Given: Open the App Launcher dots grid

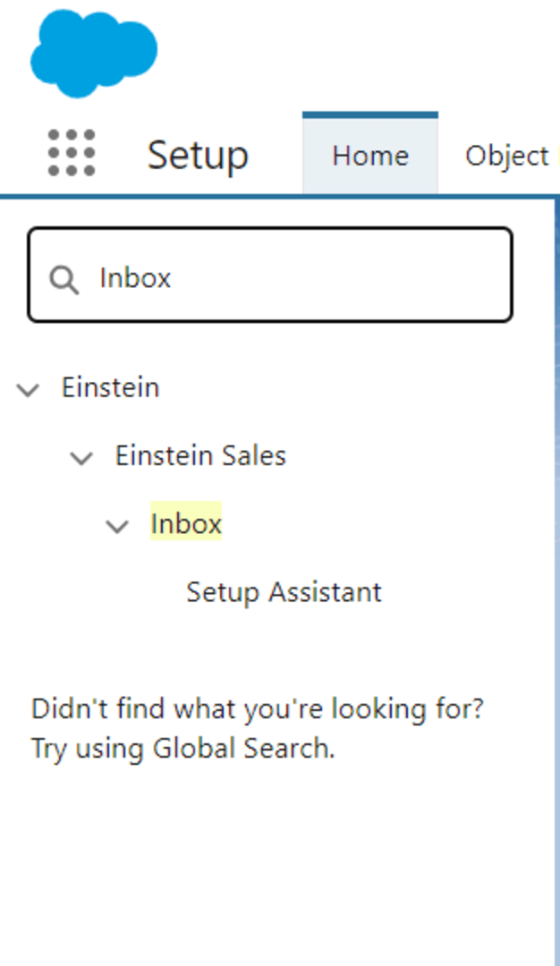Looking at the screenshot, I should pos(72,154).
